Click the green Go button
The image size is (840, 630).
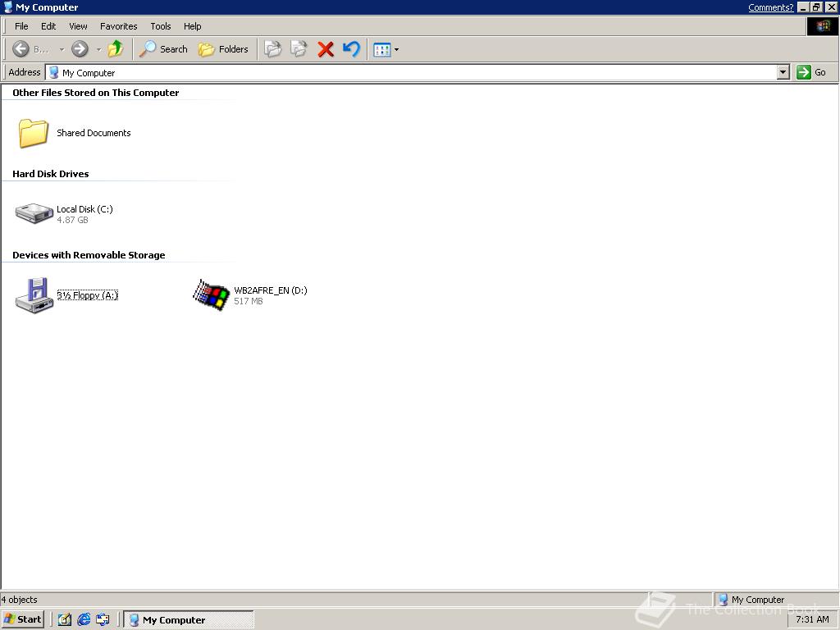click(811, 72)
